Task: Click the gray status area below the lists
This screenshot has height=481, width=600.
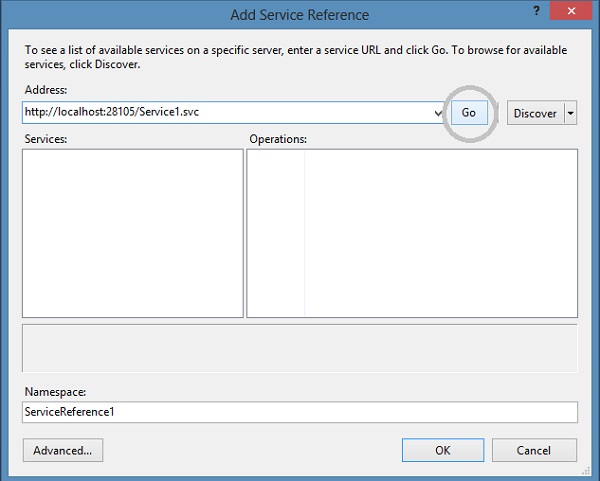Action: coord(300,348)
